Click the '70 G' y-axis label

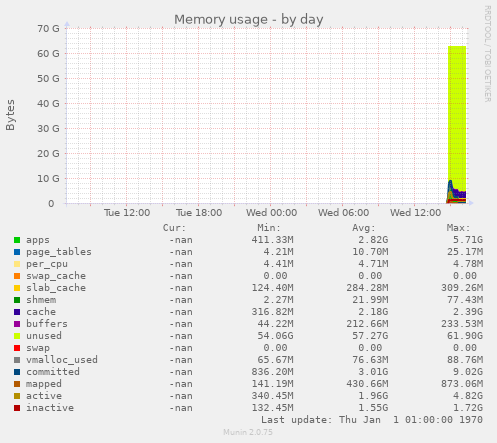[x=48, y=29]
